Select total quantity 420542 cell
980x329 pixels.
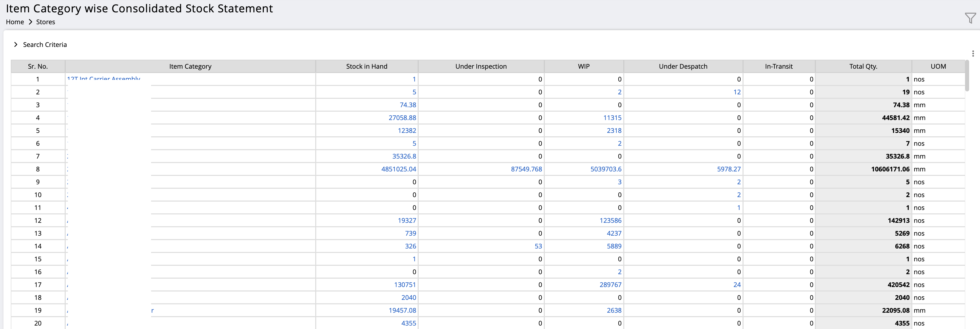[x=863, y=285]
